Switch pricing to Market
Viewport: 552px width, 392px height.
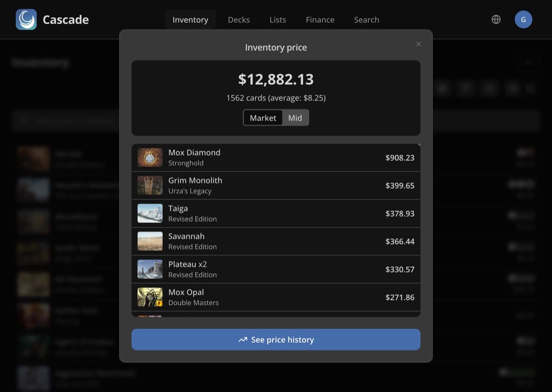click(263, 118)
